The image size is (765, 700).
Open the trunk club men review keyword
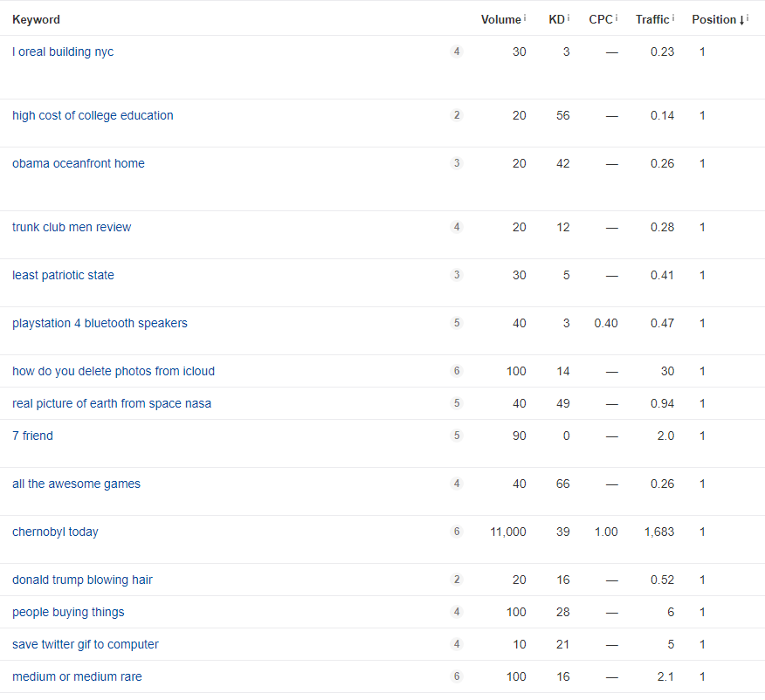point(72,227)
